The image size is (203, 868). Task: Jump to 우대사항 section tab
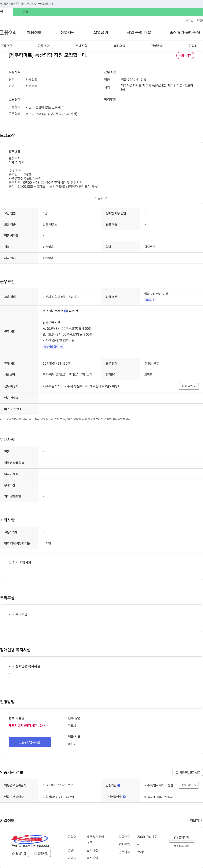click(x=81, y=46)
